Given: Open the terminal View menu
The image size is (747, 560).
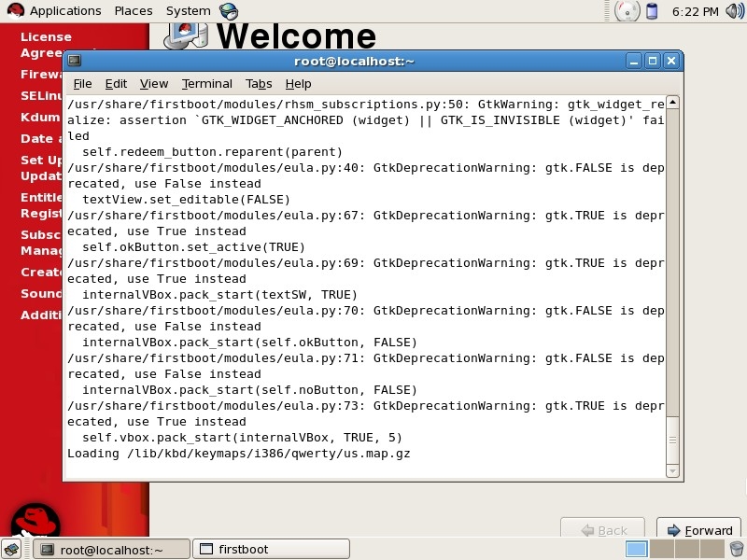Looking at the screenshot, I should 154,84.
